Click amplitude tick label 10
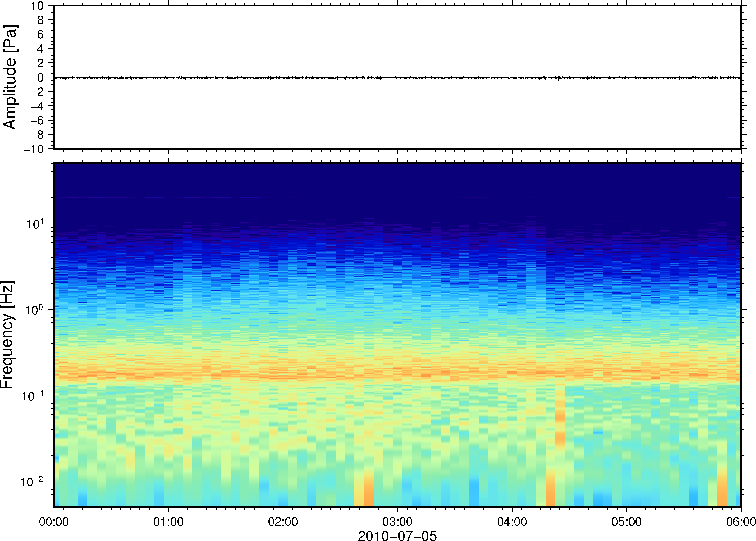Screen dimensions: 756x541 (x=37, y=6)
